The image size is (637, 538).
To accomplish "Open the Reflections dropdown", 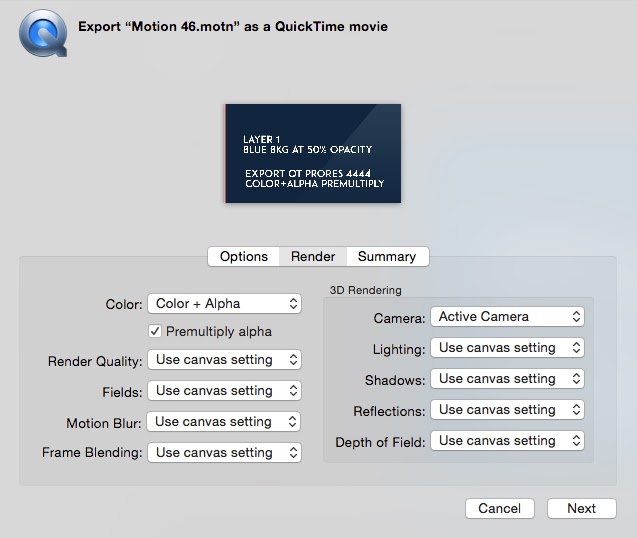I will point(507,410).
